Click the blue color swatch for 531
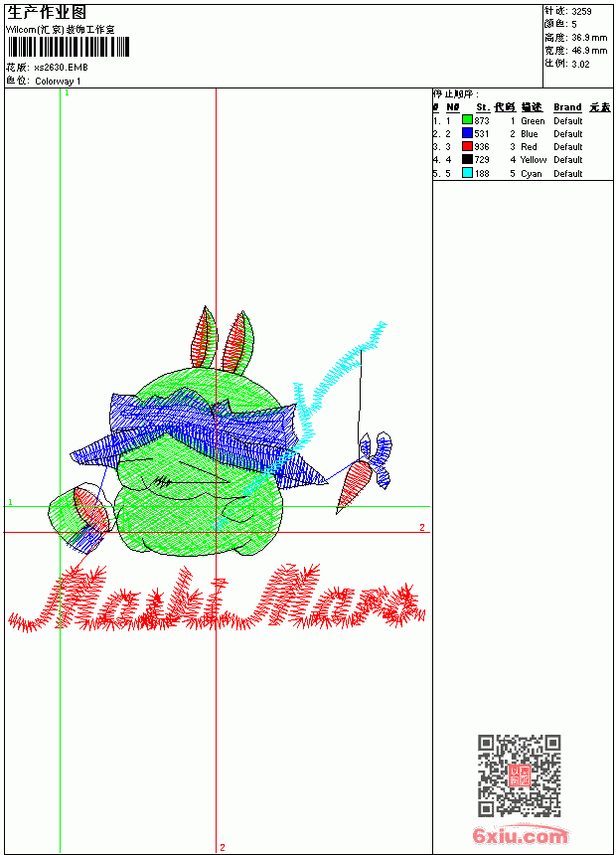 tap(467, 133)
